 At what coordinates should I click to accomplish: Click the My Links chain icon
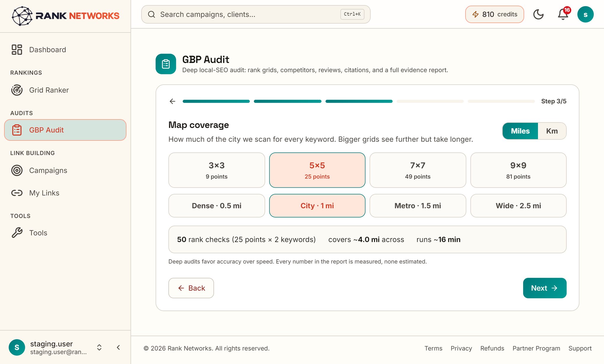point(17,193)
